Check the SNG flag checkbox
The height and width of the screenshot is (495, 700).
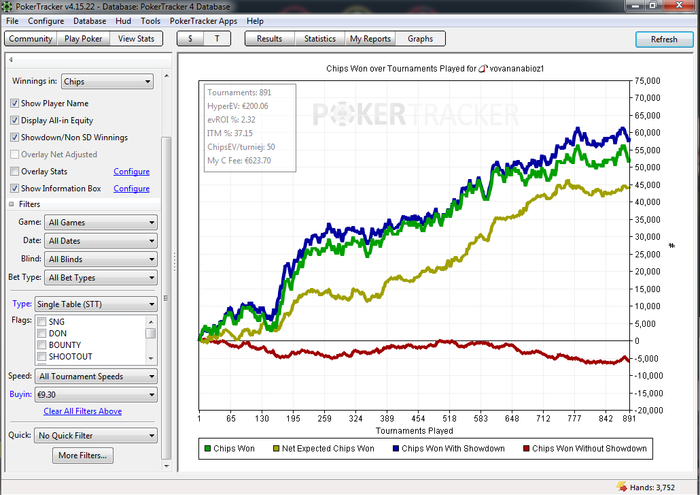click(42, 322)
